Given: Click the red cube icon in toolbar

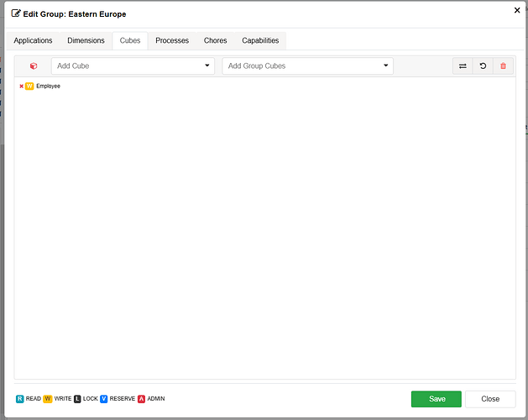Looking at the screenshot, I should (34, 66).
